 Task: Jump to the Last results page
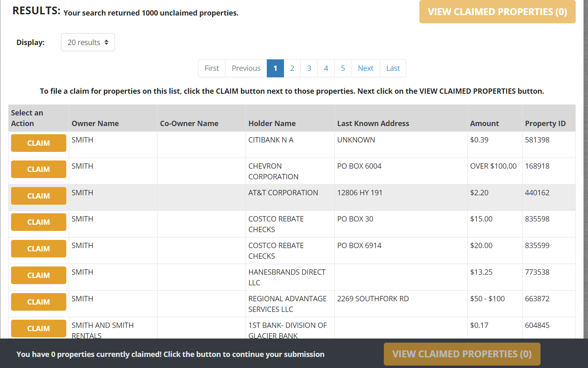point(392,68)
